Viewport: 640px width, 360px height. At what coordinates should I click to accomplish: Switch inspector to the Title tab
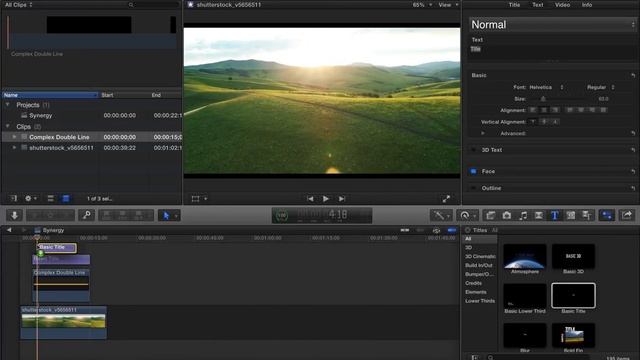tap(514, 5)
